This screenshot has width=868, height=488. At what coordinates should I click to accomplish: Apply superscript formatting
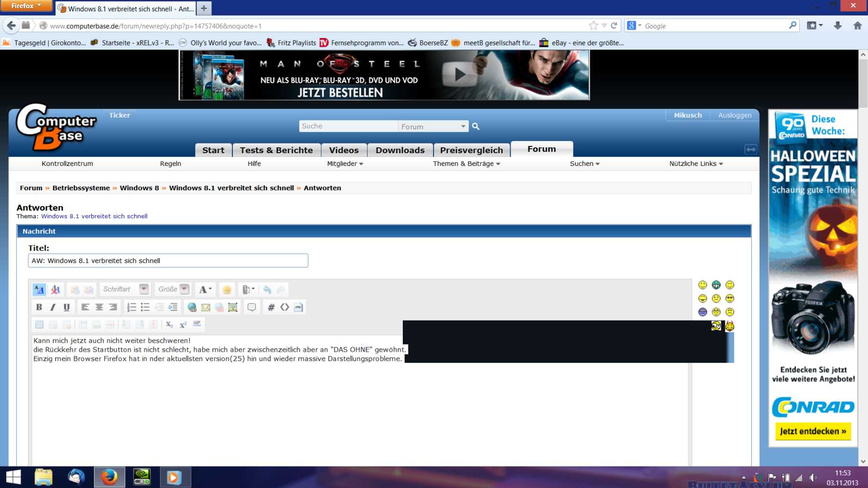click(x=183, y=324)
